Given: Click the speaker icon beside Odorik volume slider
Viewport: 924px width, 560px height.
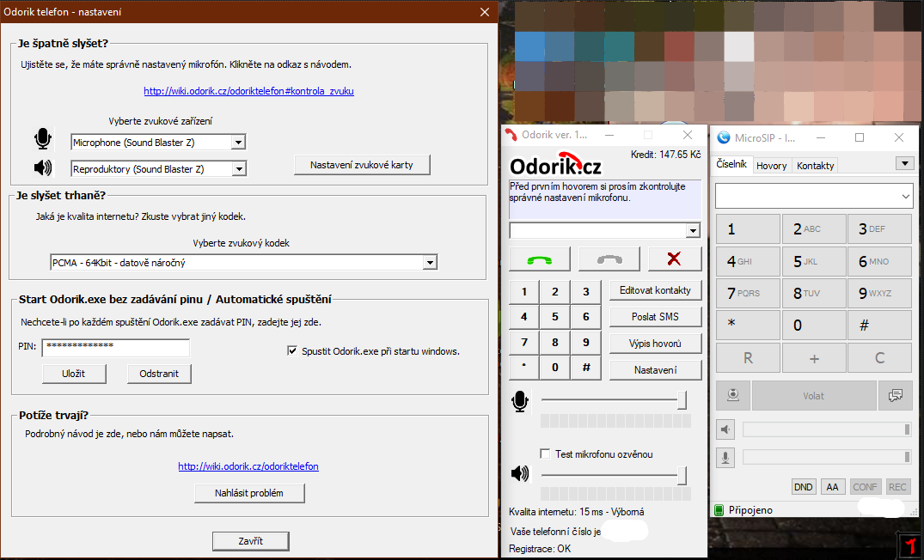Looking at the screenshot, I should [520, 473].
